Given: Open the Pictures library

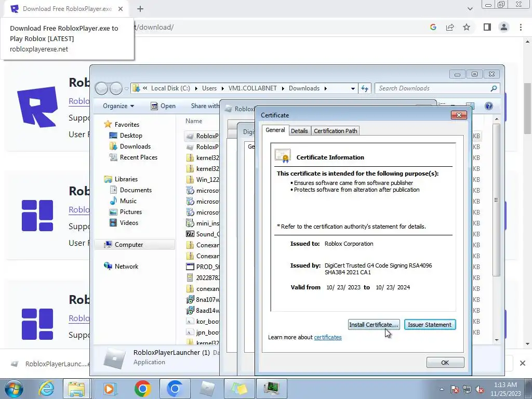Looking at the screenshot, I should click(x=130, y=212).
